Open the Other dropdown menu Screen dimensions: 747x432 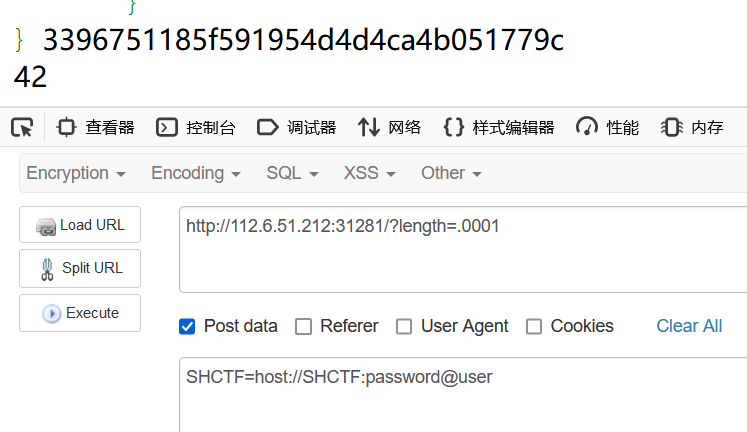[x=451, y=173]
